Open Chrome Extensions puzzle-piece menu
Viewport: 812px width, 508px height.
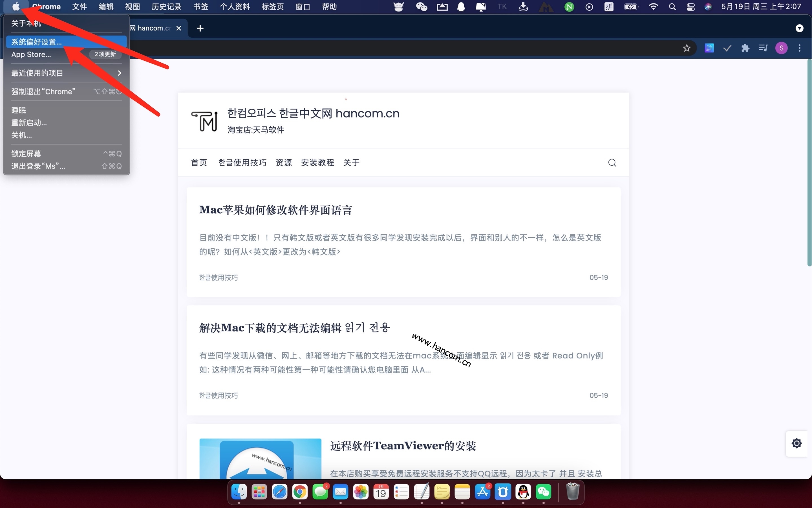pos(745,48)
